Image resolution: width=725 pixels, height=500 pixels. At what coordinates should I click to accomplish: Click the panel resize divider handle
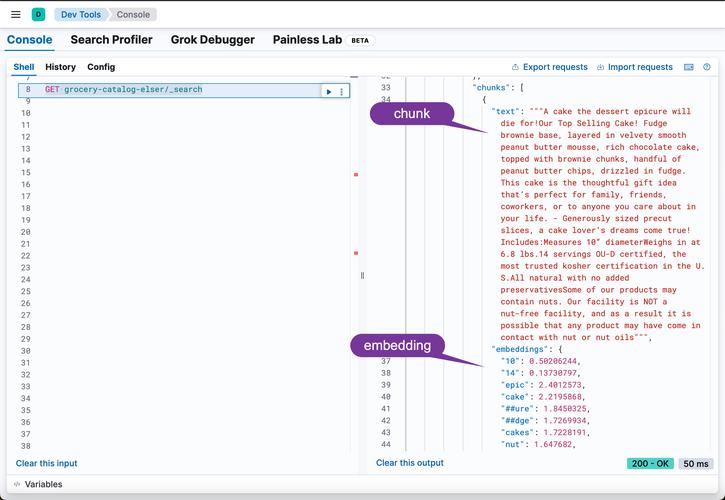(362, 275)
